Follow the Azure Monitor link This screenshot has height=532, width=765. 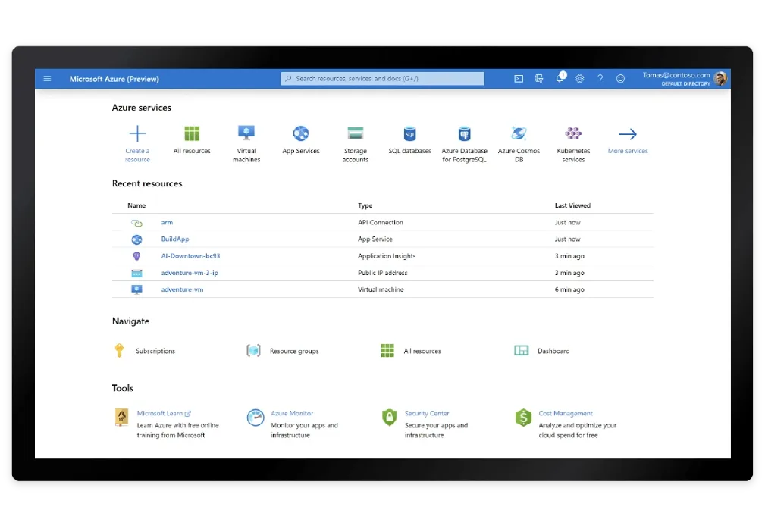tap(292, 413)
